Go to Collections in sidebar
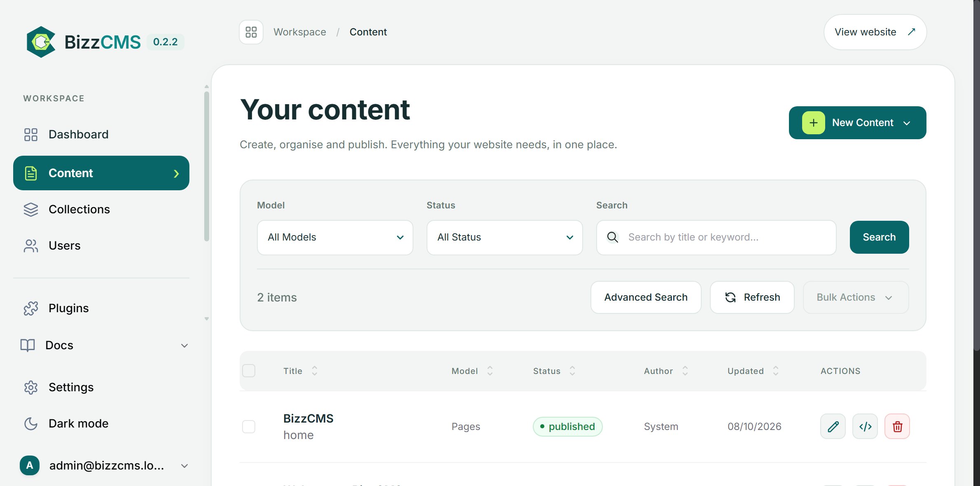Image resolution: width=980 pixels, height=486 pixels. click(x=101, y=209)
